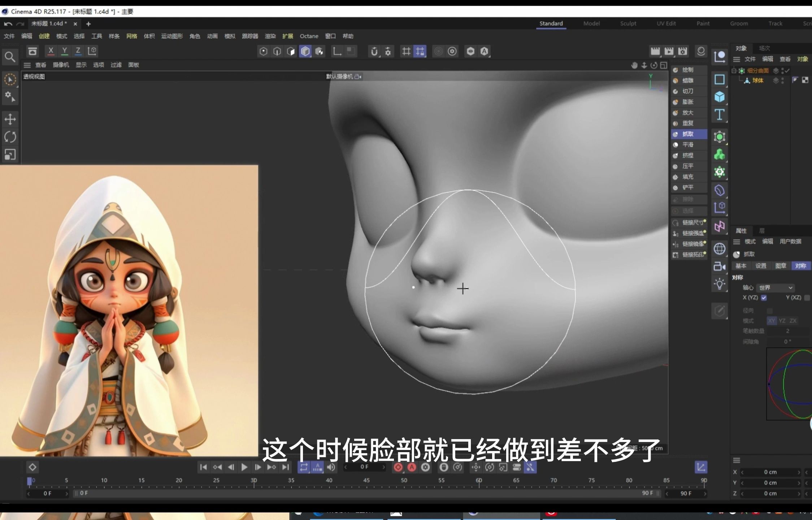Collapse the 细分曲面 tree node
Screen dimensions: 812x520
(x=734, y=70)
